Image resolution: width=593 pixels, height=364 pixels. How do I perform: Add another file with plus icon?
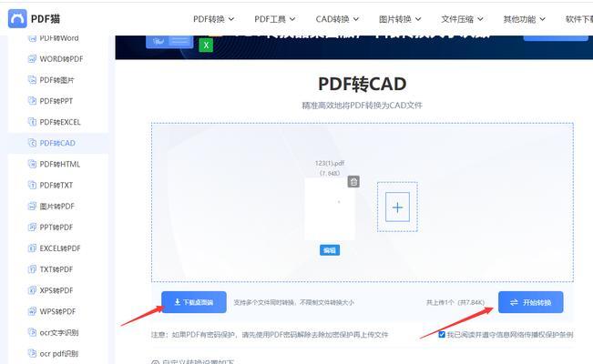(x=397, y=207)
